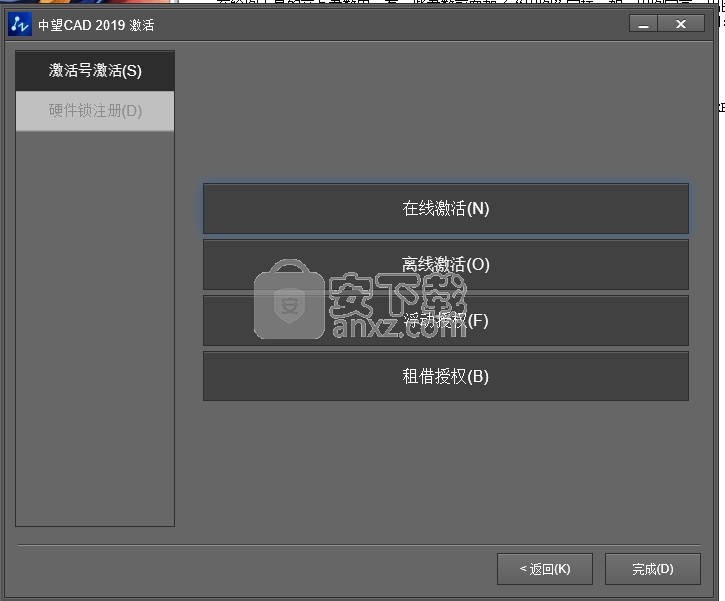Choose 浮动授权(F) floating license
This screenshot has height=601, width=725.
coord(446,320)
